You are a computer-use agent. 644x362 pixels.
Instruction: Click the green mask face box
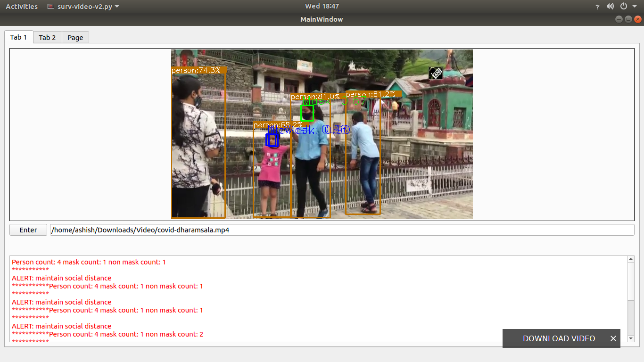pos(307,113)
